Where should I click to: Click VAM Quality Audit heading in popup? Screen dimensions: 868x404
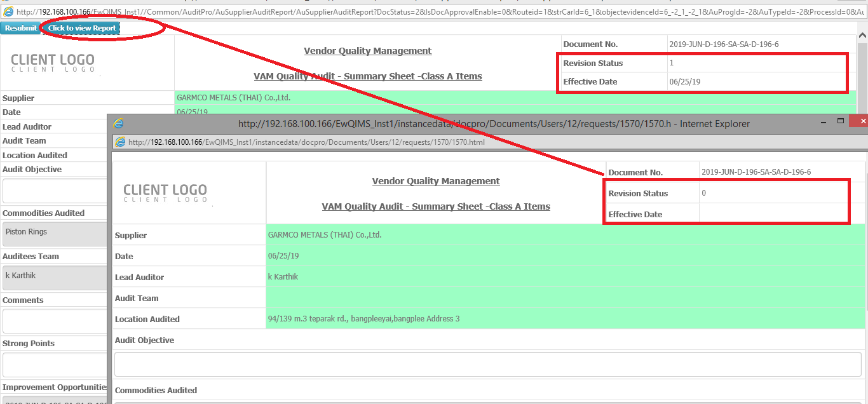[436, 206]
